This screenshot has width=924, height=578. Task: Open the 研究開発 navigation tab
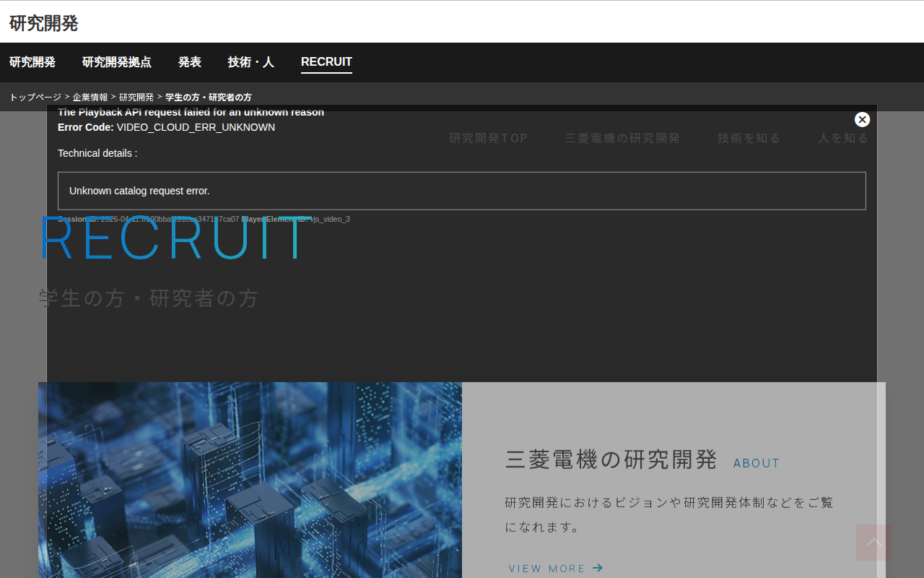coord(32,62)
